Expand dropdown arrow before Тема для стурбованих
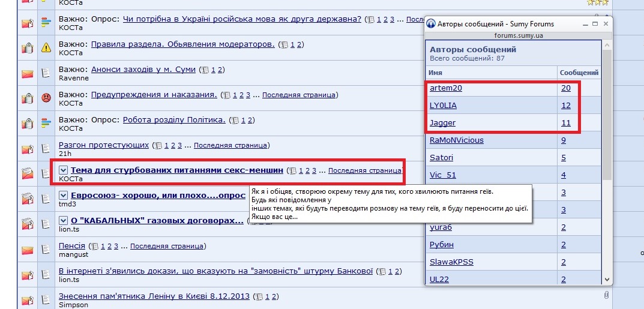 (64, 170)
